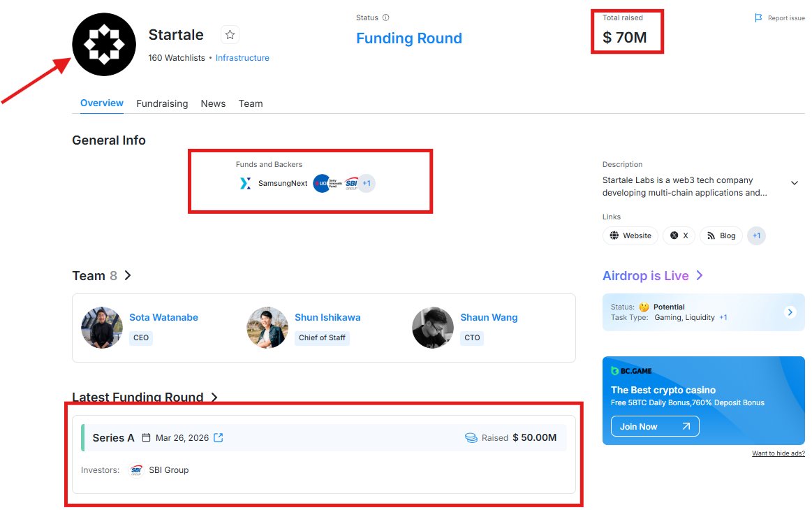Click the Chief of Staff role badge
Screen dimensions: 812x510
pyautogui.click(x=322, y=338)
